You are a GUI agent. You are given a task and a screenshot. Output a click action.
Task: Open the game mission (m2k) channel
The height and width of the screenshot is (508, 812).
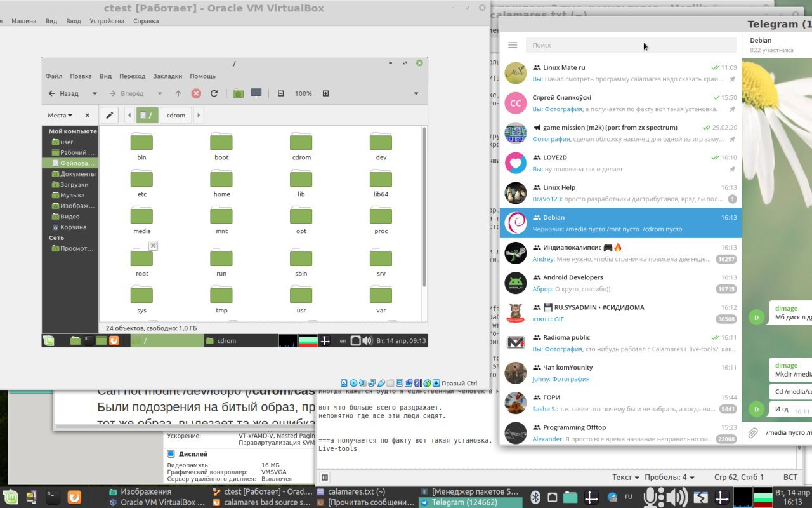(621, 133)
